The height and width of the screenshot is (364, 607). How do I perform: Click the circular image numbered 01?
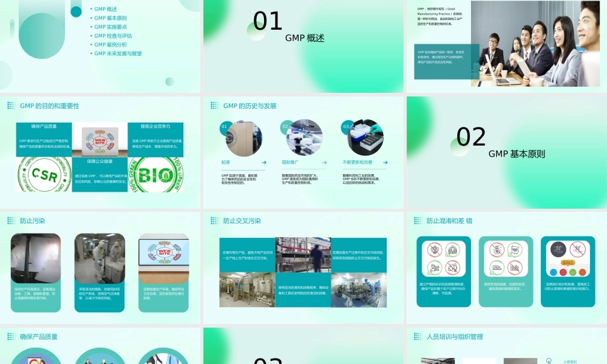tap(243, 138)
